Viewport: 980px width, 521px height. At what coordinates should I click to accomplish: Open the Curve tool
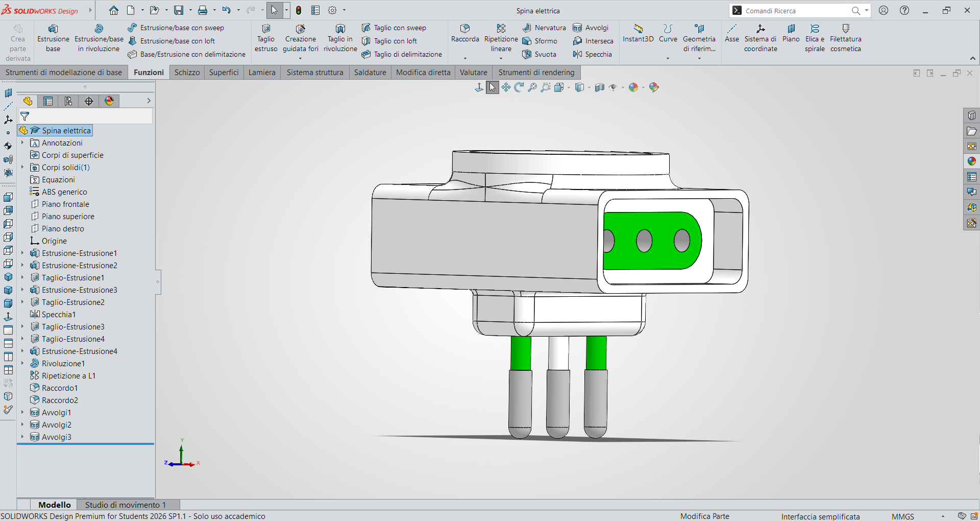pyautogui.click(x=668, y=33)
